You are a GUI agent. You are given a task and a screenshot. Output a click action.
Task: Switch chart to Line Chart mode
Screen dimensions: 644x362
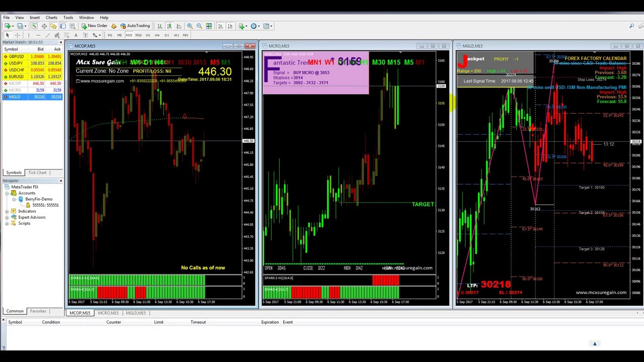click(x=179, y=26)
